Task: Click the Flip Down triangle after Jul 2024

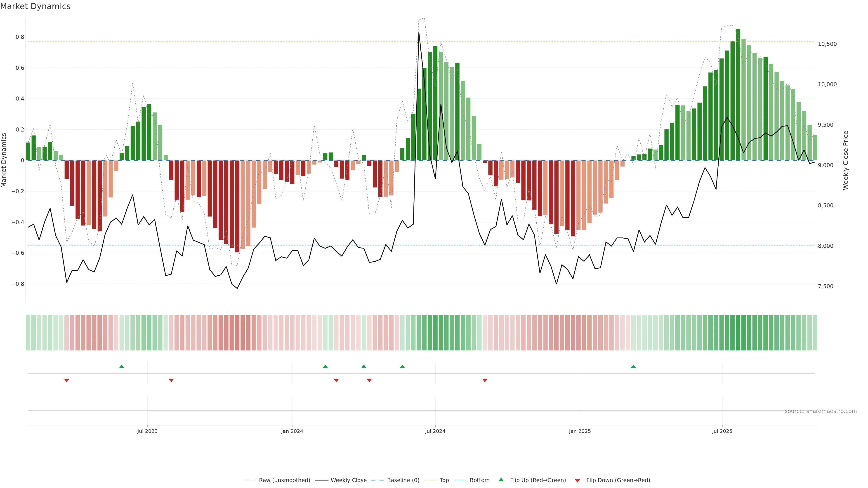Action: (x=485, y=380)
